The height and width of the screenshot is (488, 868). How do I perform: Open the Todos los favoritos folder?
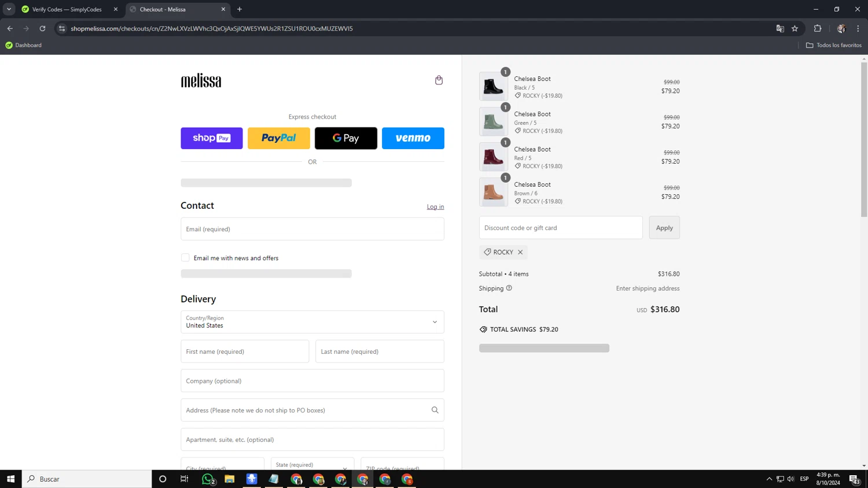click(834, 45)
